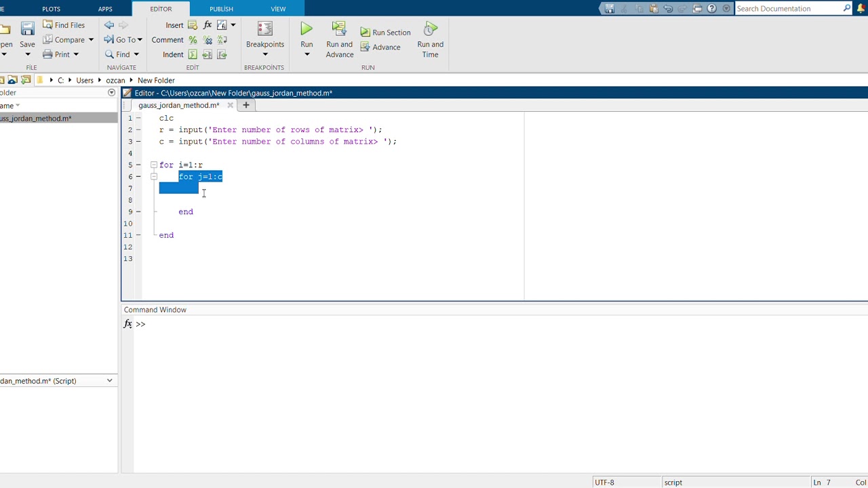Expand the Breakpoints dropdown arrow

tap(265, 55)
